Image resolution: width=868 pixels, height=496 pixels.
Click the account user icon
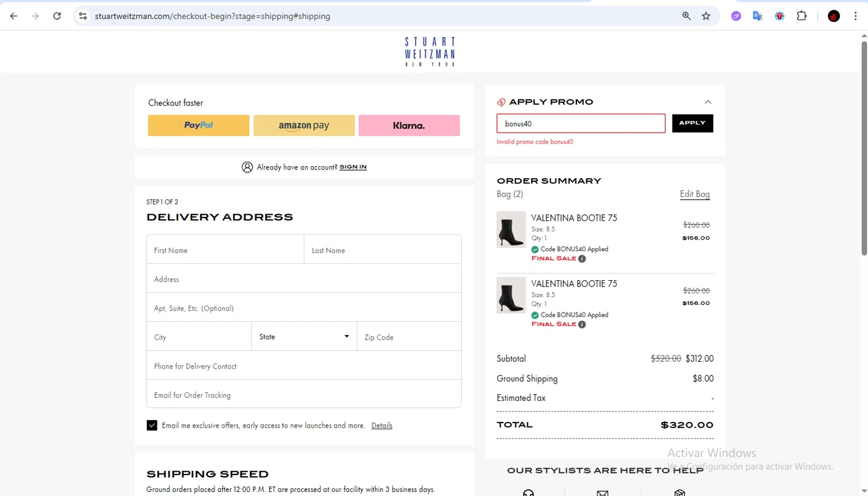pos(247,167)
